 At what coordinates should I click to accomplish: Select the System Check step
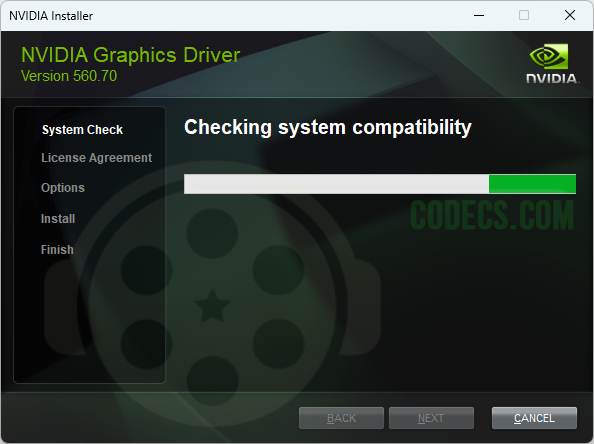[82, 130]
